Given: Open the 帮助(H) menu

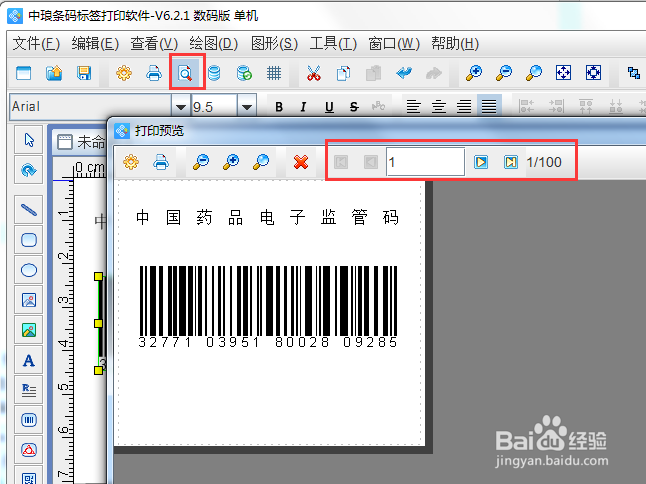Looking at the screenshot, I should click(x=455, y=43).
